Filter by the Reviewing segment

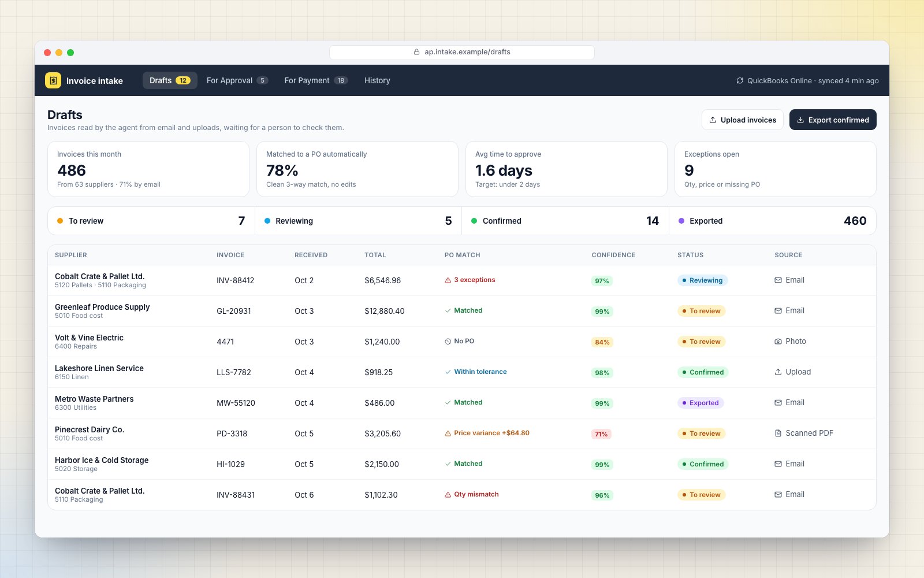coord(358,221)
